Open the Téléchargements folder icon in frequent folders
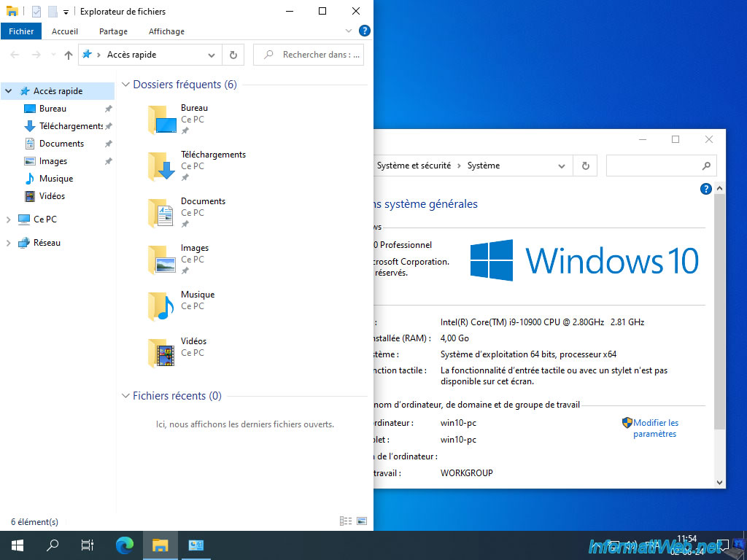This screenshot has height=560, width=747. [x=160, y=166]
